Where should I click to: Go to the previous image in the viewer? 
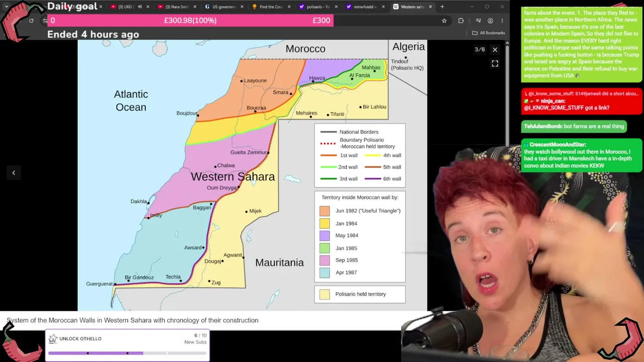pos(14,173)
